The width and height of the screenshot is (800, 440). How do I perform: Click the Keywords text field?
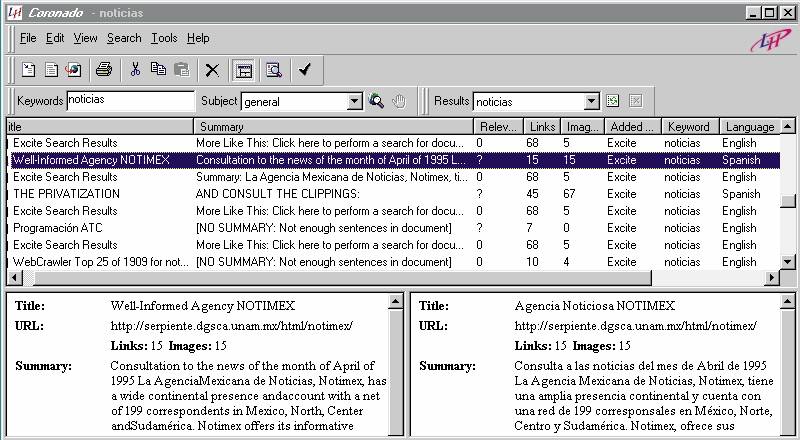pos(130,101)
